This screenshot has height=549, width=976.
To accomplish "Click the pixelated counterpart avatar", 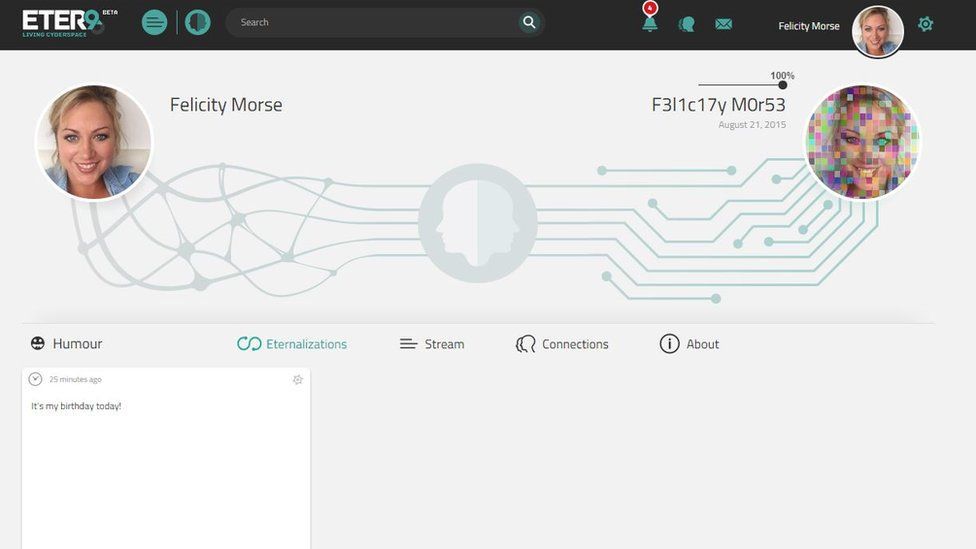I will (x=862, y=142).
